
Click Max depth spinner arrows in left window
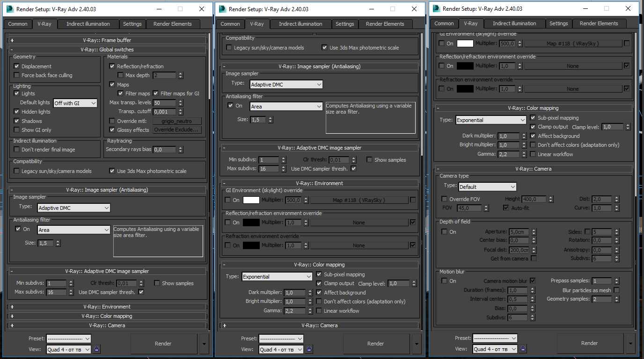pyautogui.click(x=181, y=75)
